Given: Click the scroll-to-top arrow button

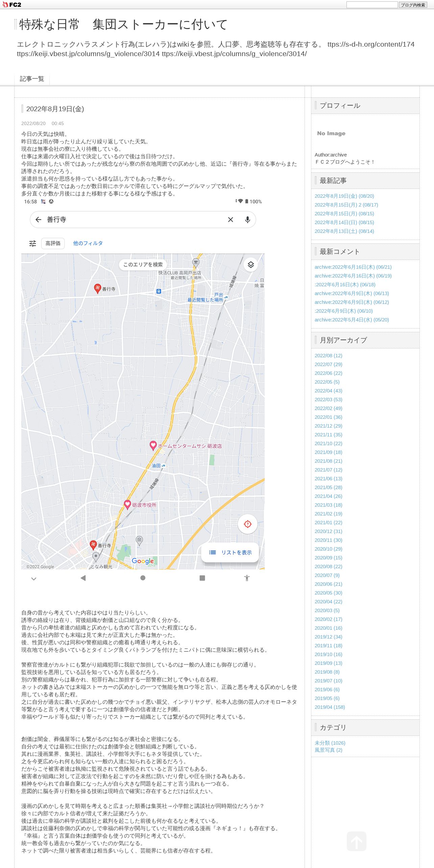Looking at the screenshot, I should coord(357,841).
